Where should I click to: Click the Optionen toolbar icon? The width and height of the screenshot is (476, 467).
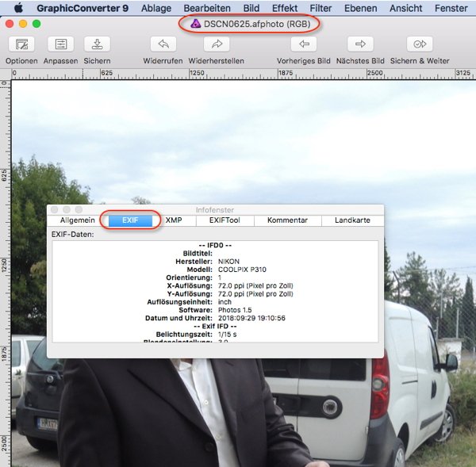[x=21, y=44]
